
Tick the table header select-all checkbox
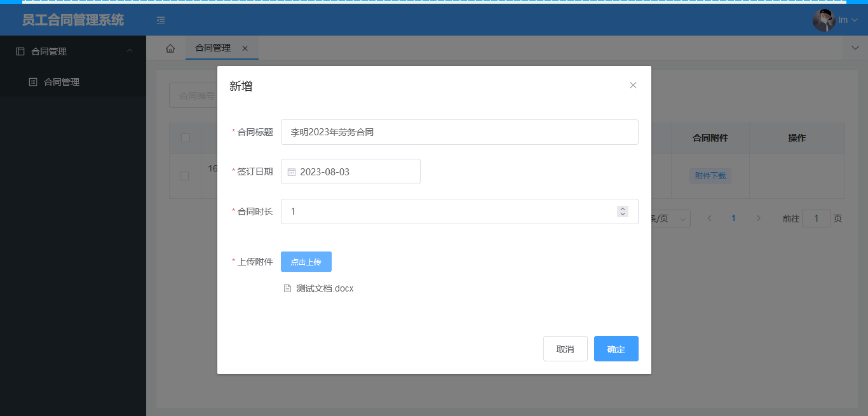click(186, 138)
